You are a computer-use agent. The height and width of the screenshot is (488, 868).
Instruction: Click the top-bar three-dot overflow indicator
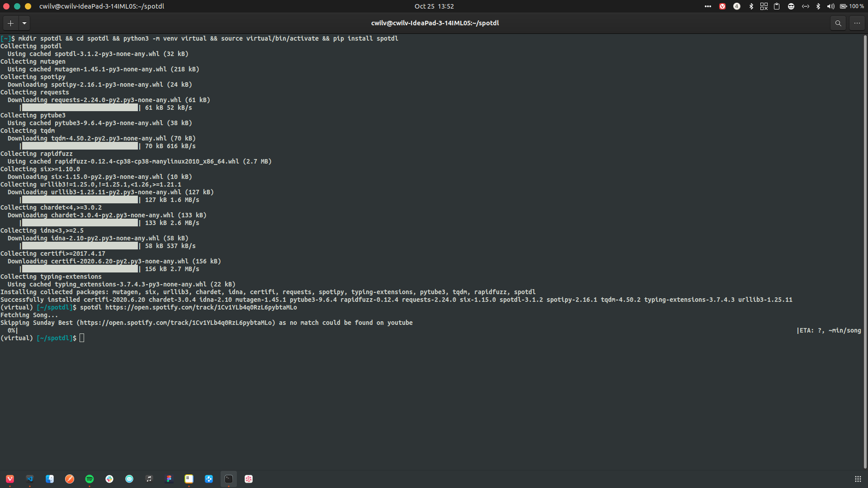coord(708,6)
